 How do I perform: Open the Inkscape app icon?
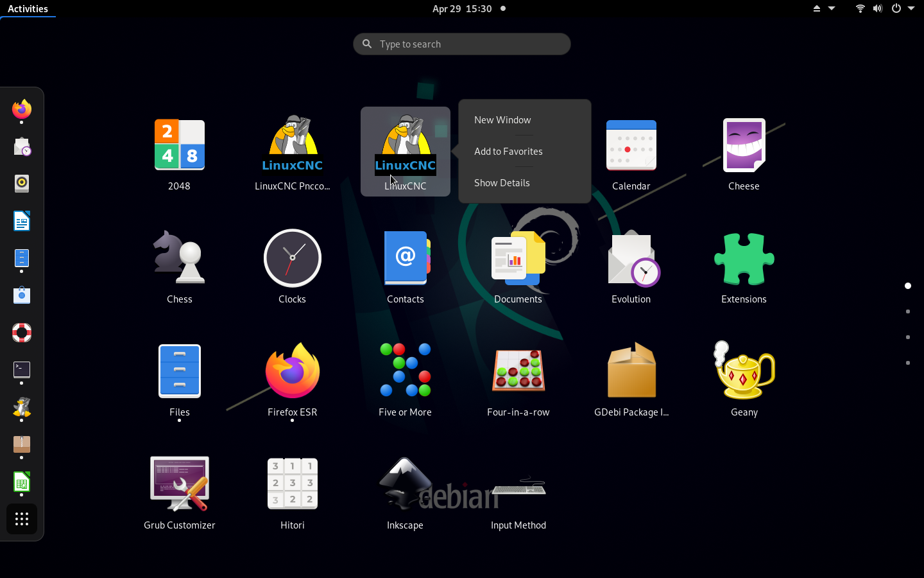405,484
